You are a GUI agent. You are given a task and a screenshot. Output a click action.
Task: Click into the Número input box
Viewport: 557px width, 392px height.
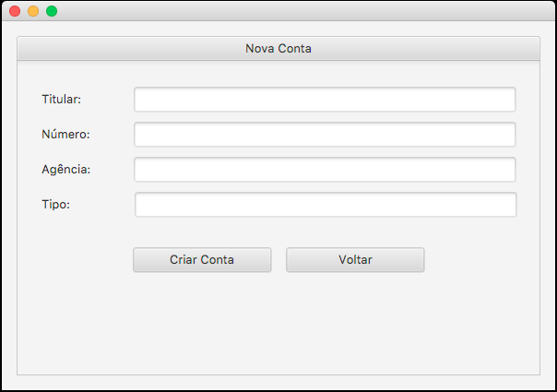click(325, 135)
